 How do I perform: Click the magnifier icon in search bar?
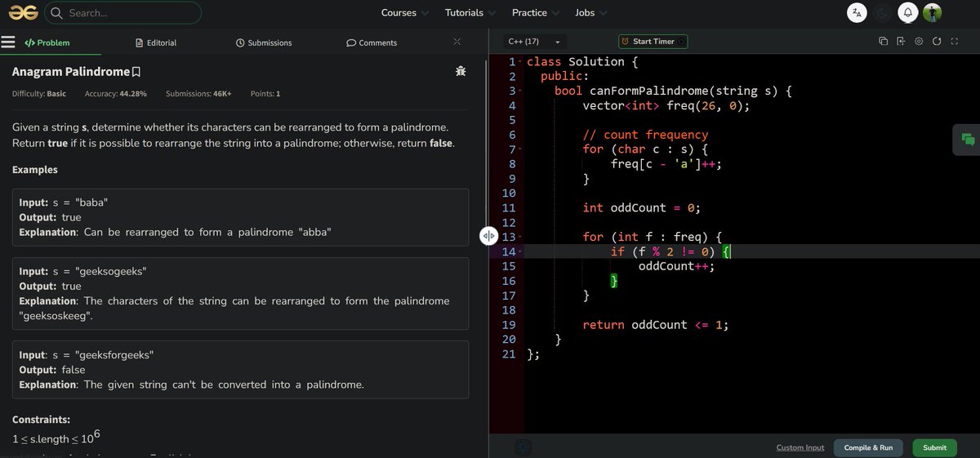[56, 13]
